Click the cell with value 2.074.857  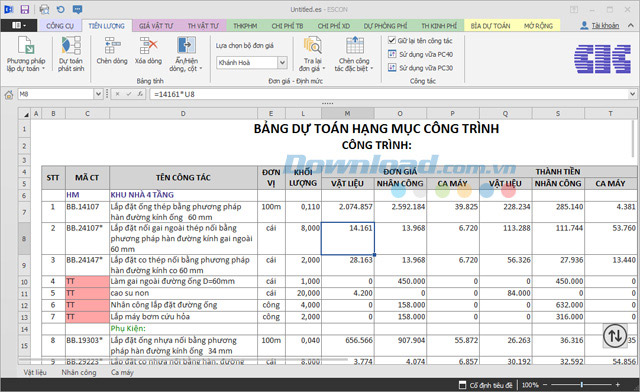pos(348,212)
